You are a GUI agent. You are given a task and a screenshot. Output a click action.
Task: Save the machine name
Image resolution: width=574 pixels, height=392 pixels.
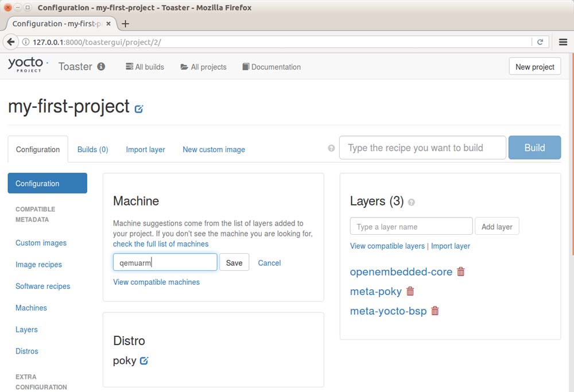coord(234,263)
